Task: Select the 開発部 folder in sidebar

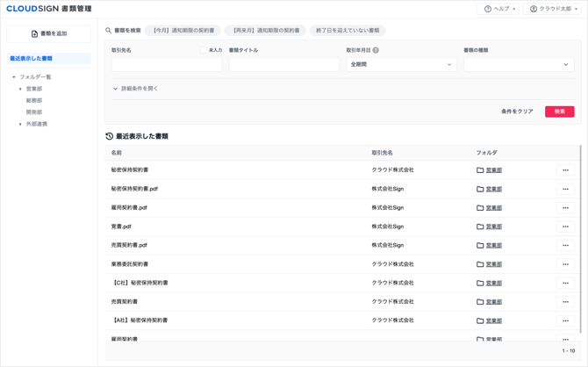Action: point(34,112)
